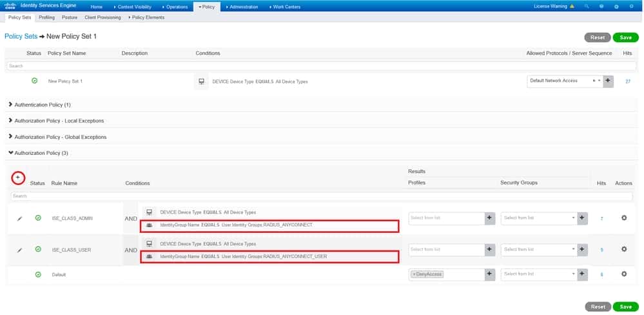Open the global search magnifier icon
This screenshot has height=315, width=644.
[587, 6]
